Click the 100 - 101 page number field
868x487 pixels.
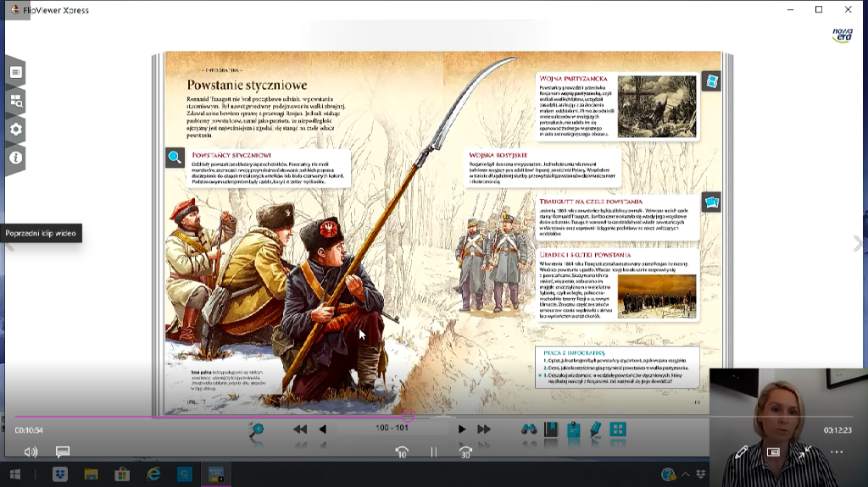[x=392, y=429]
